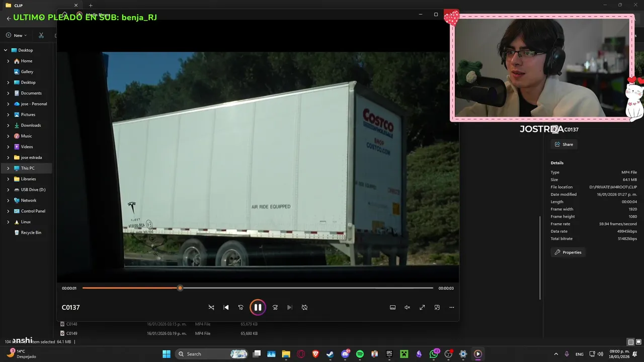Enter full screen mode in player
The height and width of the screenshot is (362, 644).
coord(422,307)
